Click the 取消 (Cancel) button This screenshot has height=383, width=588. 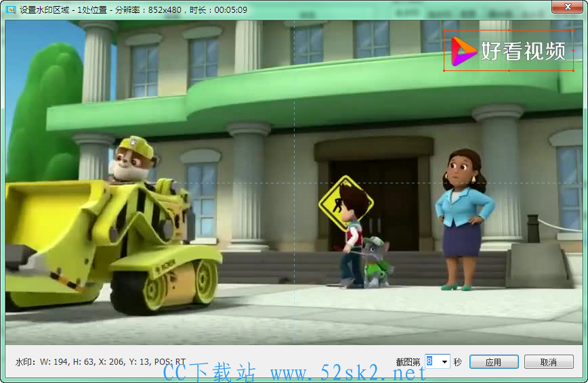549,362
